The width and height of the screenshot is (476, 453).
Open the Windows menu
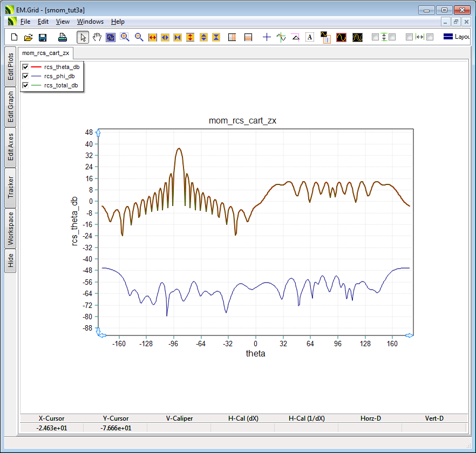[x=90, y=22]
